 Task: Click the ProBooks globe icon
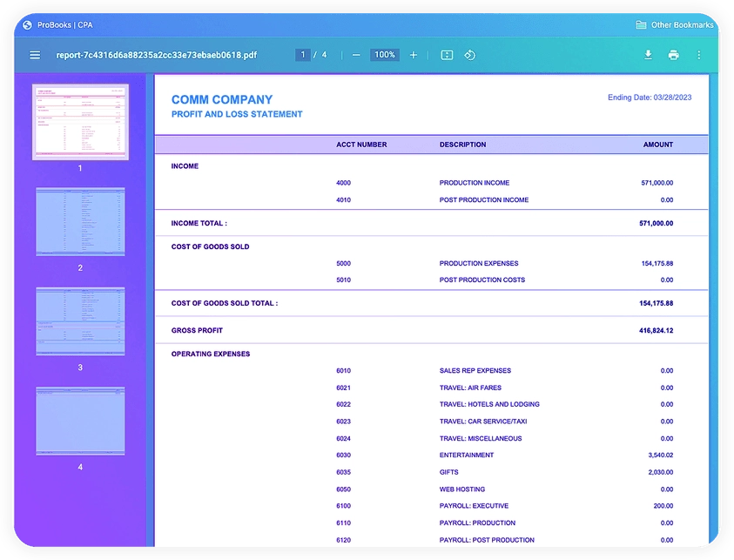point(27,25)
